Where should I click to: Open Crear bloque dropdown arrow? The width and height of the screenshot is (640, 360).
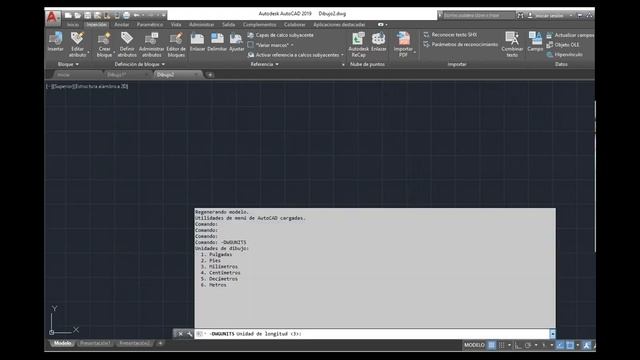coord(114,52)
